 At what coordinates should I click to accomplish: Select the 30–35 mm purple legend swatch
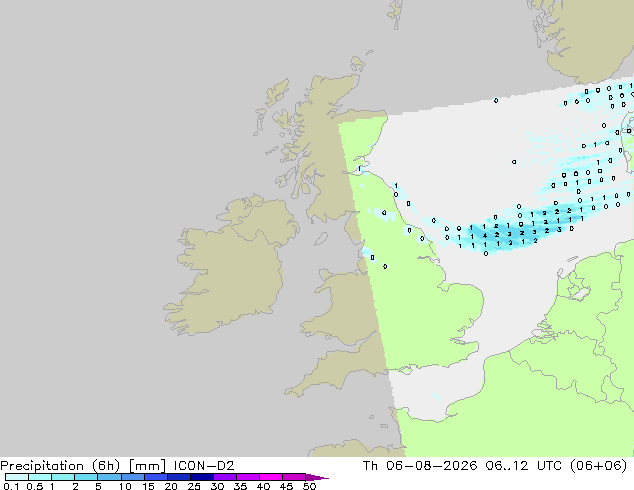point(224,477)
